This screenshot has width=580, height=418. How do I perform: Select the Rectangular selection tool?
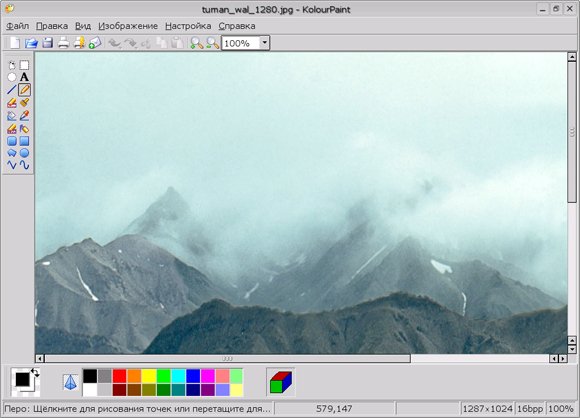pos(24,65)
